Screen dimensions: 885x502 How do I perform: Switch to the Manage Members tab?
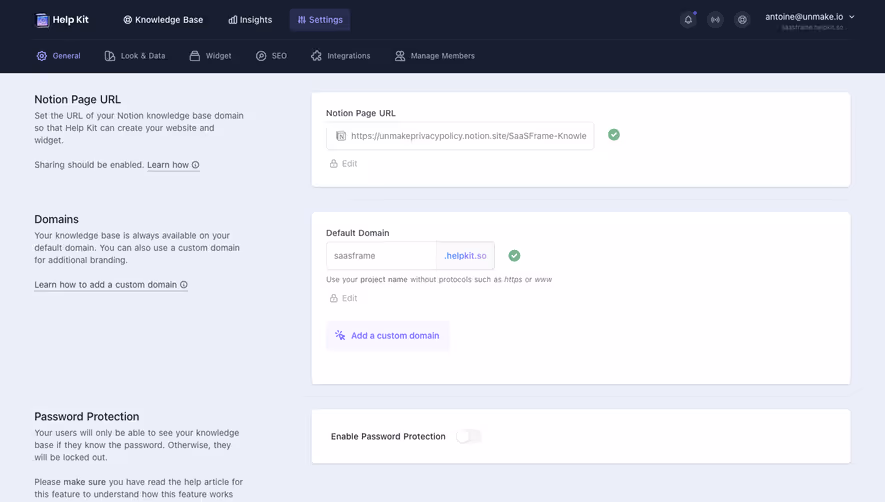coord(435,56)
